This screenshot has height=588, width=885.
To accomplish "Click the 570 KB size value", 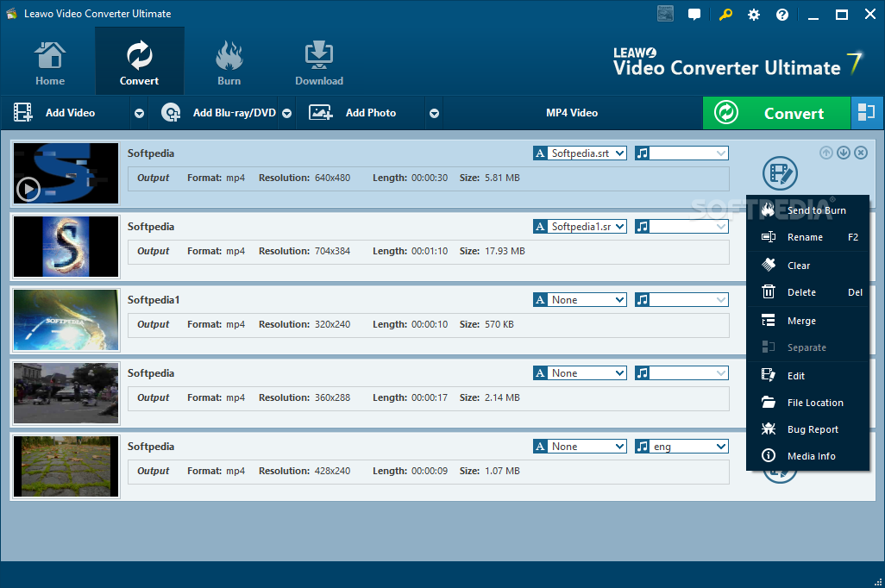I will tap(499, 324).
